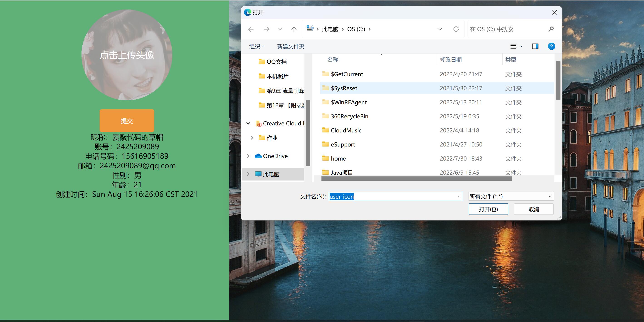Open the 组织 menu

coord(256,46)
